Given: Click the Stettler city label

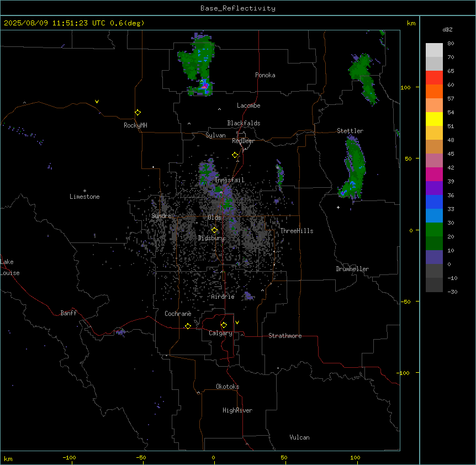Looking at the screenshot, I should 350,131.
